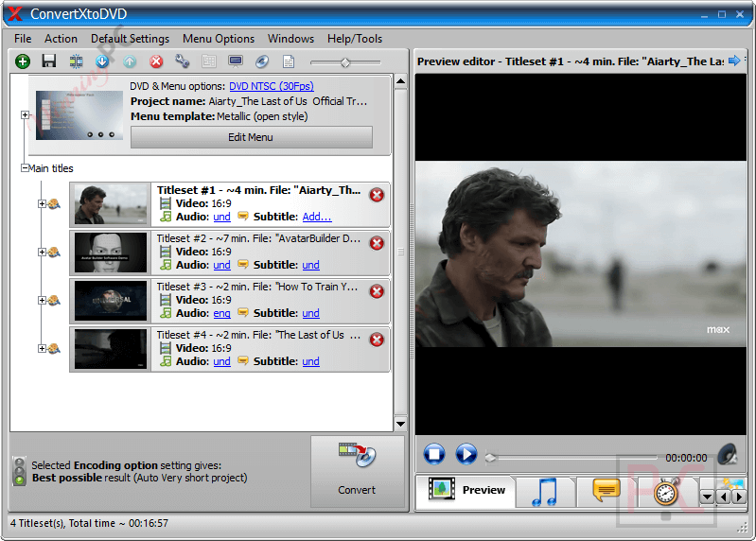Open the 'und' audio link for Titleset #1
756x541 pixels.
tap(221, 217)
